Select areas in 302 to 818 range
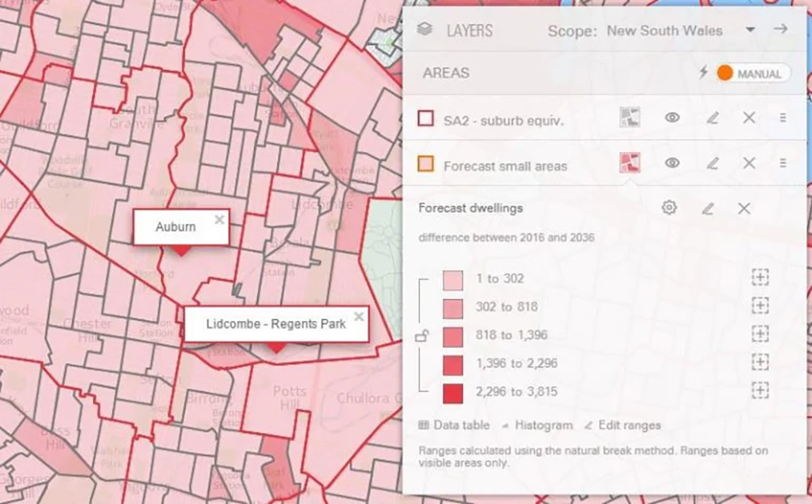The image size is (812, 504). pyautogui.click(x=760, y=305)
